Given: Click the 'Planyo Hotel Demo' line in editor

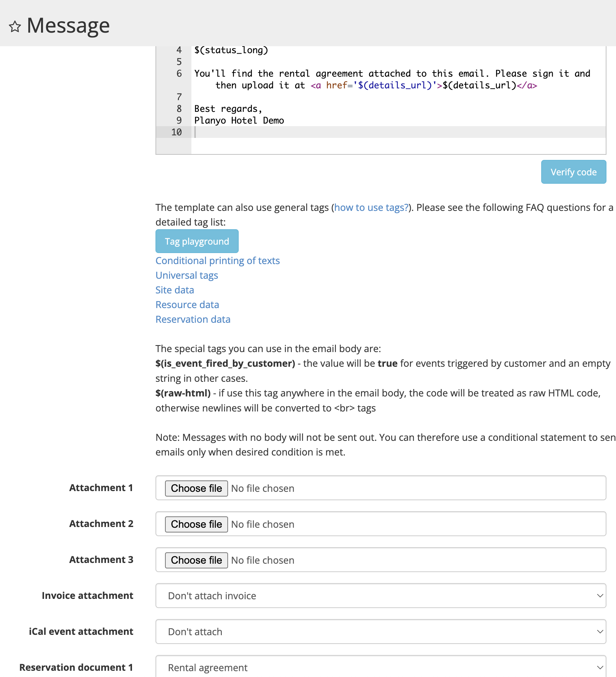Looking at the screenshot, I should point(239,121).
